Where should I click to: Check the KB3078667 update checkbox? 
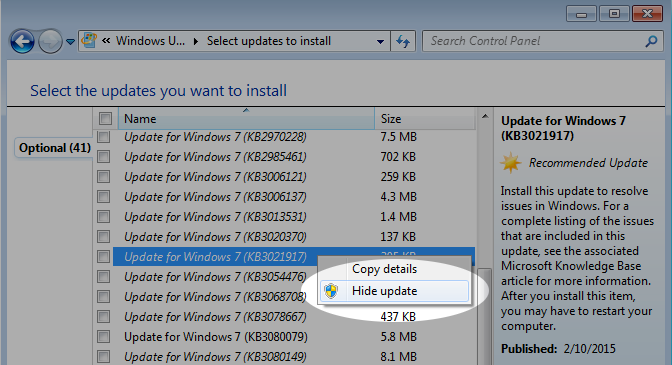point(103,317)
